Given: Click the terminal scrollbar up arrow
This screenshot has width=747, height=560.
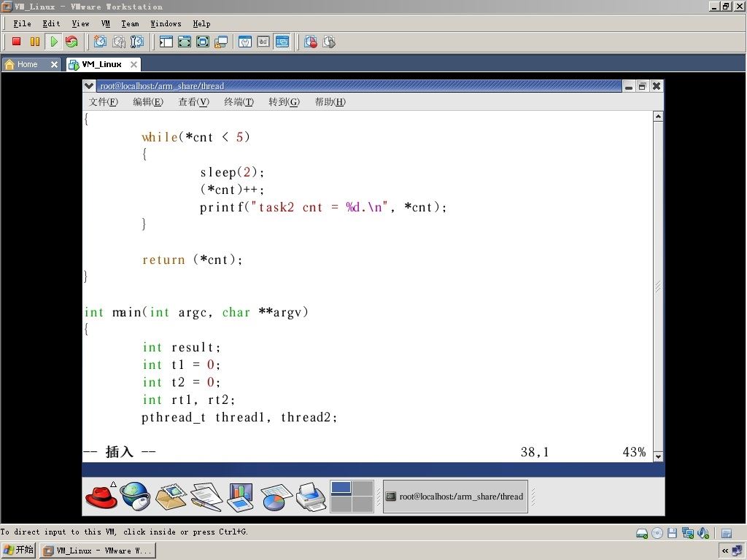Looking at the screenshot, I should 658,116.
